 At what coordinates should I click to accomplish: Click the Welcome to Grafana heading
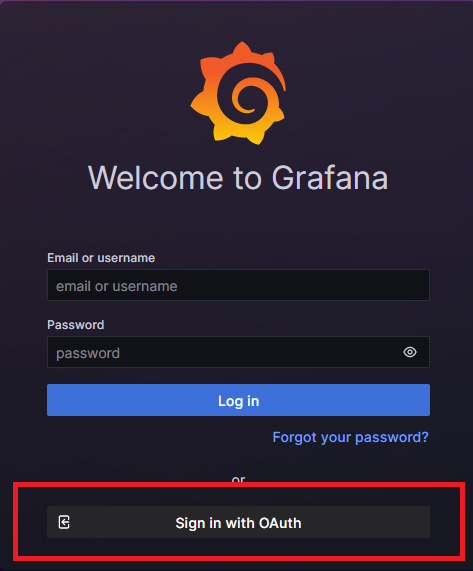click(238, 178)
